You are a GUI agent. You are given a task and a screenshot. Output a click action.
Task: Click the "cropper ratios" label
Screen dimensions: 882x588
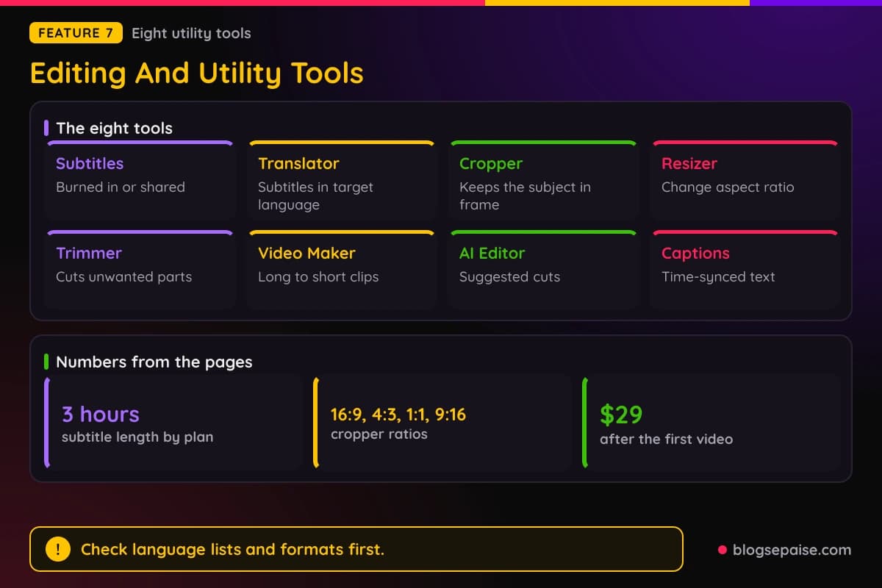point(379,434)
